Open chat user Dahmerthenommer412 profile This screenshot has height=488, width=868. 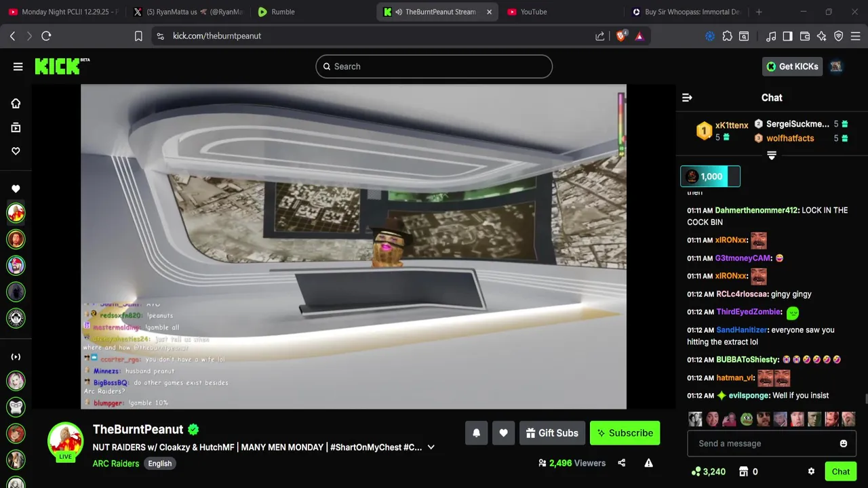tap(756, 210)
